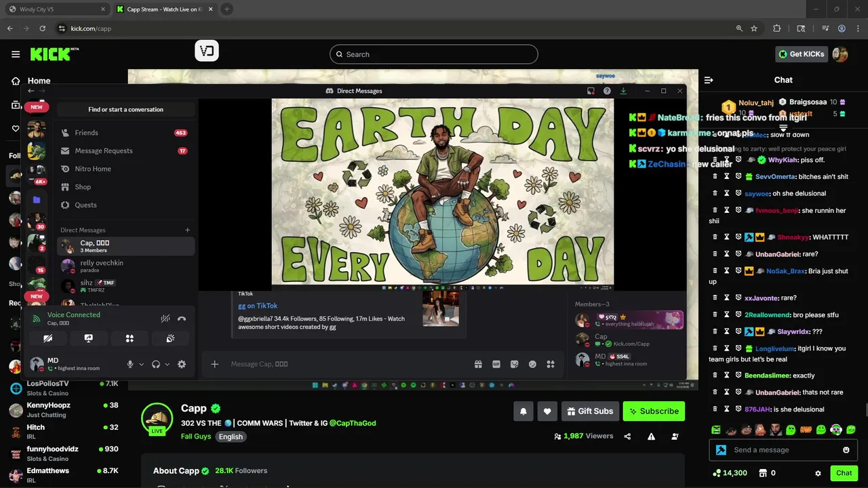The image size is (868, 488).
Task: Open the Kick profile avatar menu
Action: (x=840, y=54)
